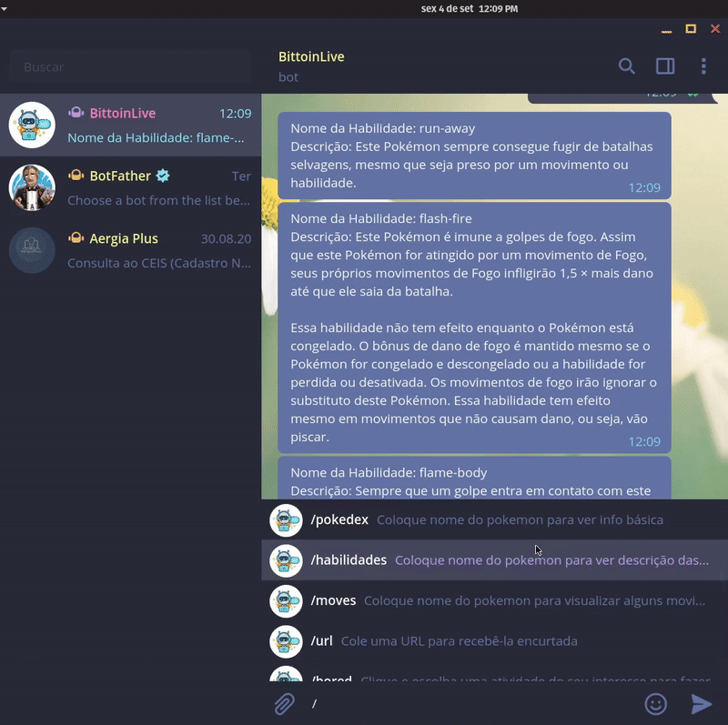Click the flash-fire ability message bubble
Screen dimensions: 728x725
(x=474, y=327)
